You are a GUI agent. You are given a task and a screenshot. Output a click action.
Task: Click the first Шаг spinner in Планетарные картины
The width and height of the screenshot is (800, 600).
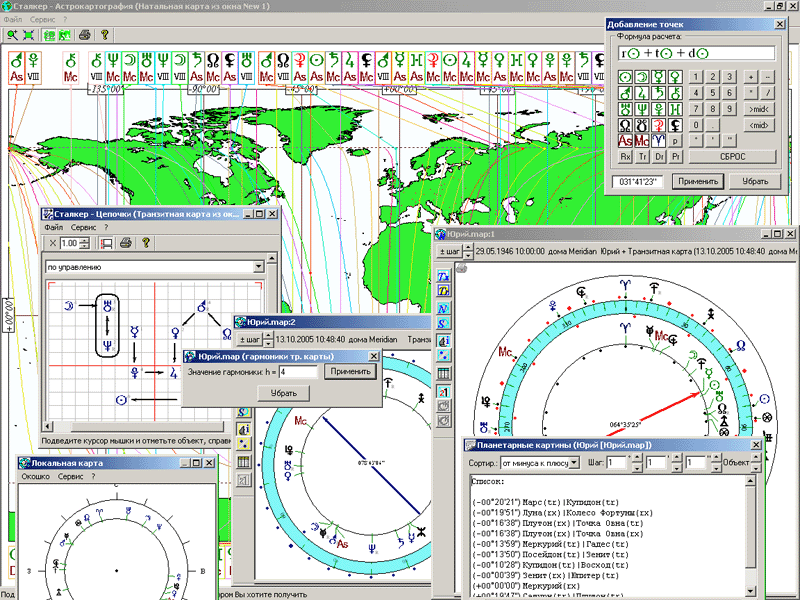(637, 463)
